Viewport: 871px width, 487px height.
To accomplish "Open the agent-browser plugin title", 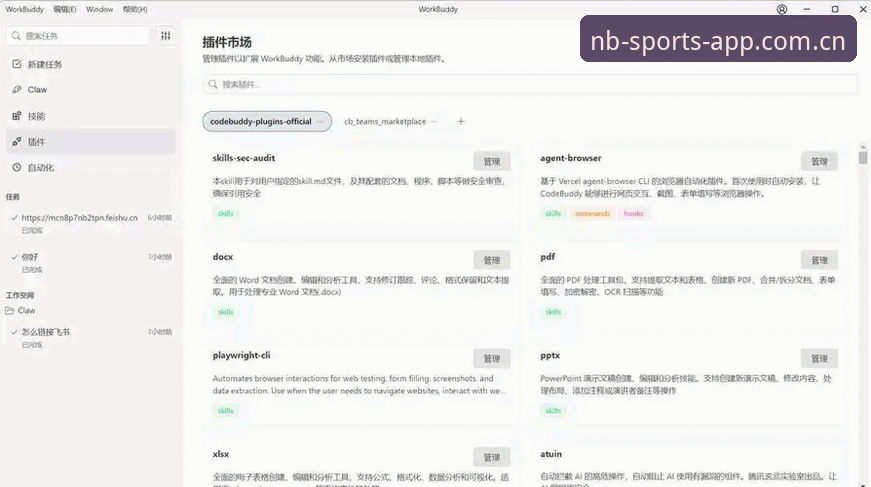I will [570, 158].
